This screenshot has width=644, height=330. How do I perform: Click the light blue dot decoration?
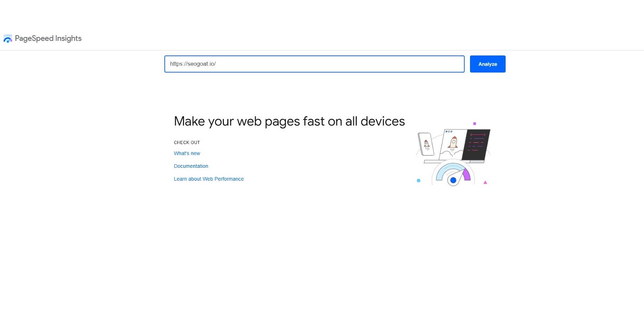click(x=419, y=181)
